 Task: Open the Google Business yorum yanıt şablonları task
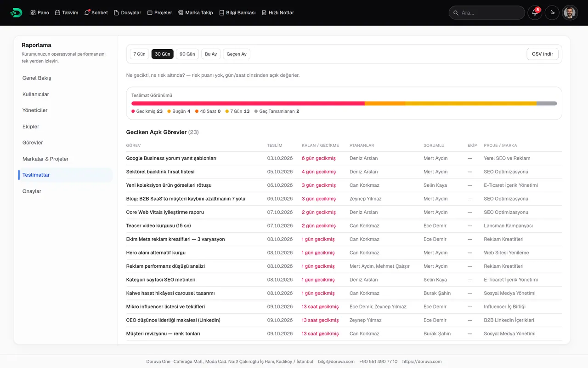pyautogui.click(x=171, y=158)
